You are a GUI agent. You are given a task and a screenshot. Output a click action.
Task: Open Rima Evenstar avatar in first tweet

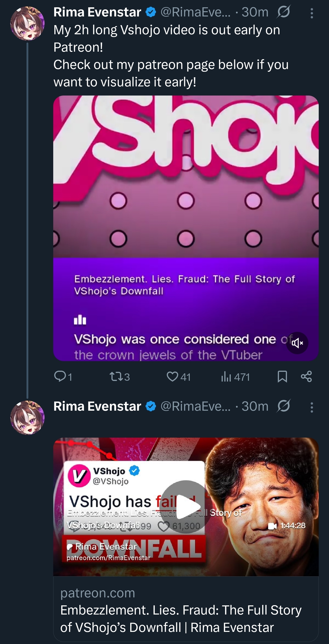(27, 23)
